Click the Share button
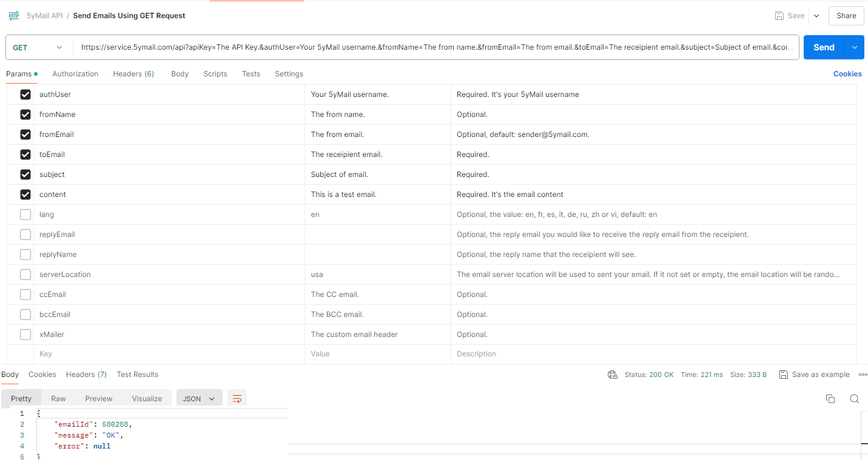The image size is (868, 460). (x=846, y=16)
